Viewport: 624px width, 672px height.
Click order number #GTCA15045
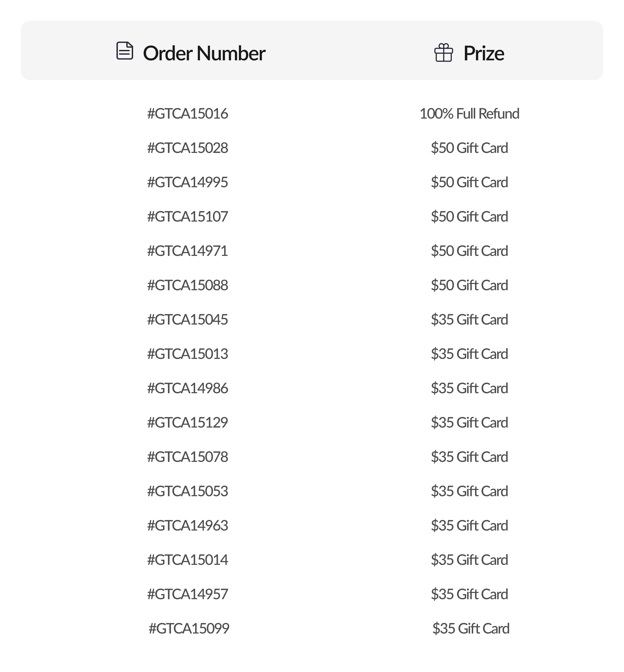[x=188, y=320]
